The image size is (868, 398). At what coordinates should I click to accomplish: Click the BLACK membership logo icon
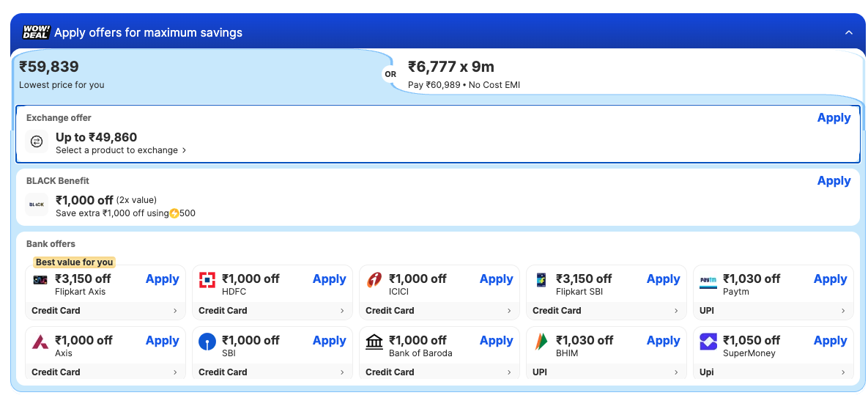(37, 204)
